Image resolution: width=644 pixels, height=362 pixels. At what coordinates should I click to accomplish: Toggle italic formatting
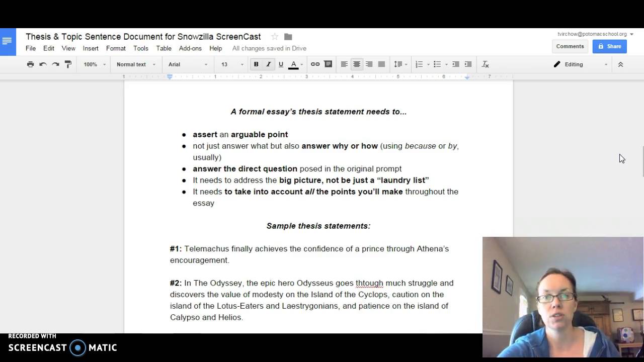tap(268, 64)
